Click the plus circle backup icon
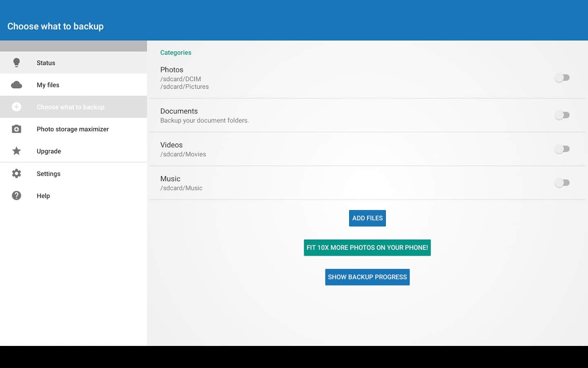 tap(16, 107)
